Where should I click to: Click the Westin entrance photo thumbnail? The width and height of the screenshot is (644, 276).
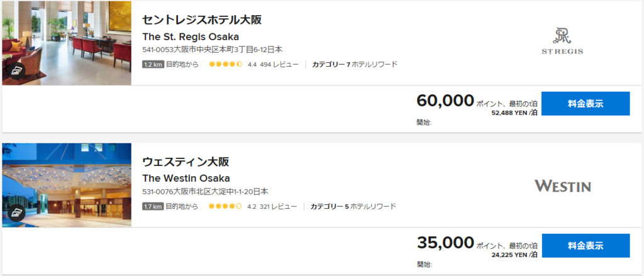pyautogui.click(x=67, y=185)
